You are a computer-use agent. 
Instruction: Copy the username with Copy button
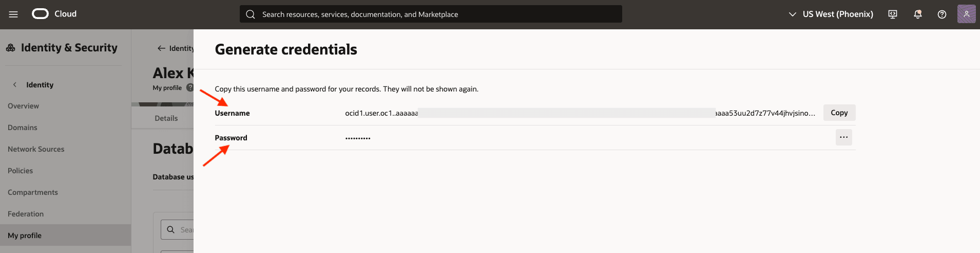839,113
